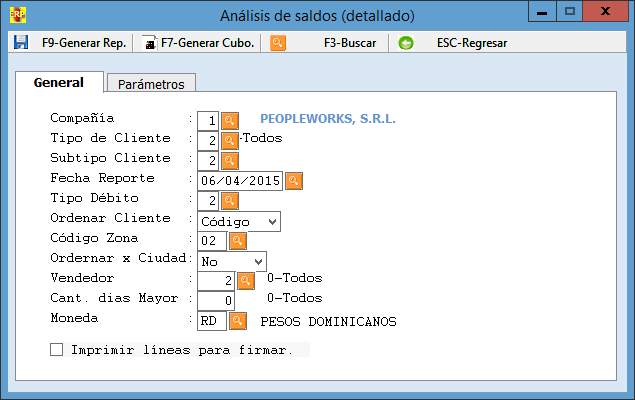Open lookup for Tipo de Cliente
Image resolution: width=635 pixels, height=400 pixels.
point(229,141)
